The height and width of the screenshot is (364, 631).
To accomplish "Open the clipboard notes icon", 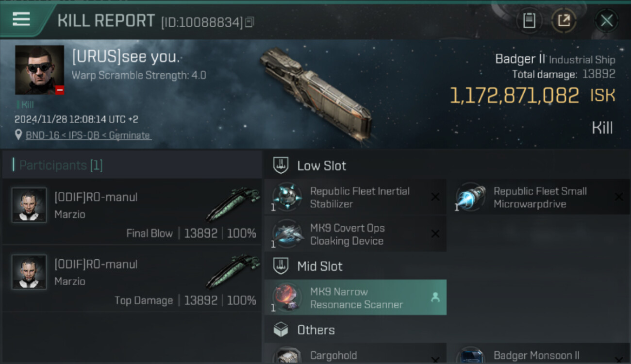I will click(x=529, y=20).
